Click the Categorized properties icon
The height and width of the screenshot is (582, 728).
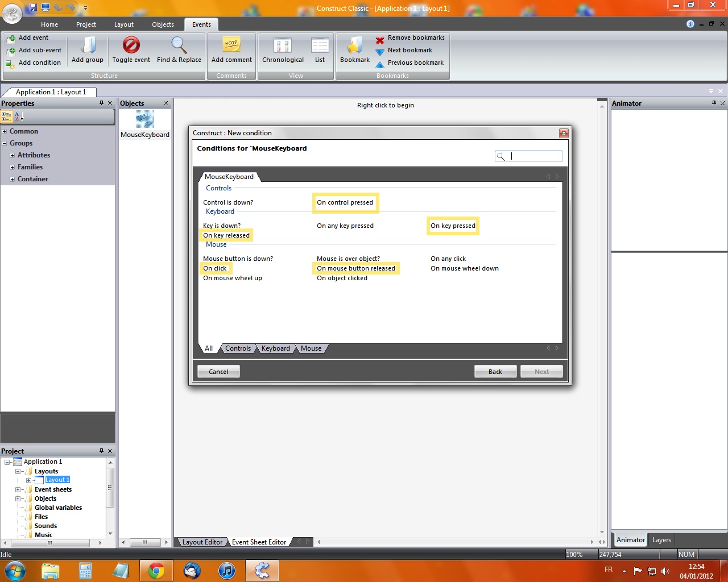pyautogui.click(x=7, y=117)
